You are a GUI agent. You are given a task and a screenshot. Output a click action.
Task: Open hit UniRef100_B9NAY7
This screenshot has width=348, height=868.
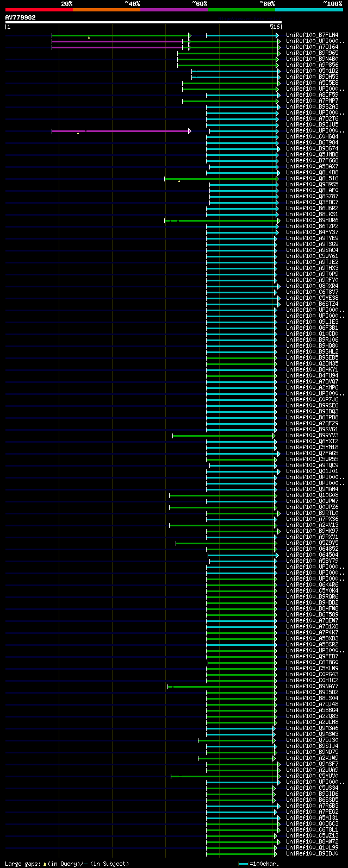tap(312, 687)
